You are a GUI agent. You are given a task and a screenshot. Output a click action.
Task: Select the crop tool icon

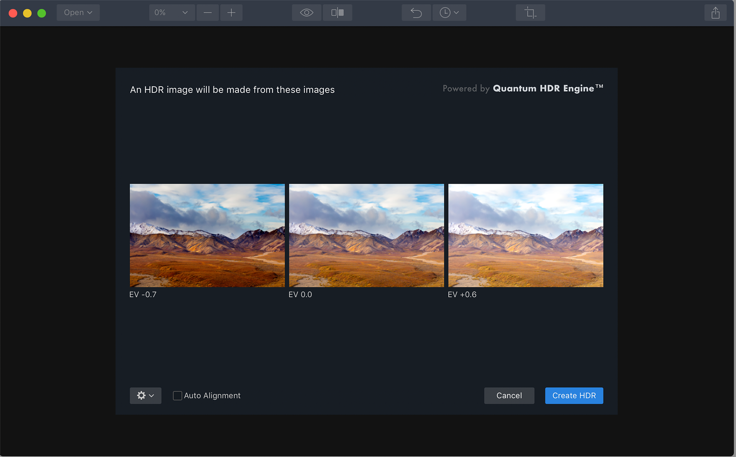click(530, 13)
